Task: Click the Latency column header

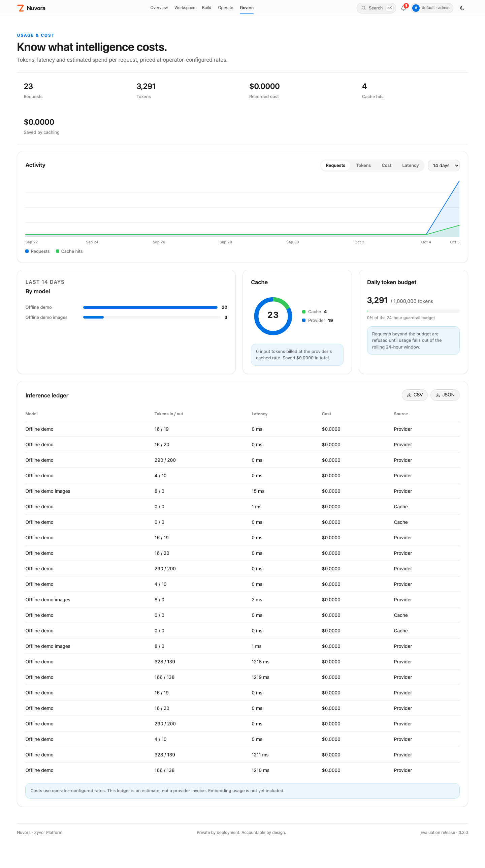Action: click(259, 414)
